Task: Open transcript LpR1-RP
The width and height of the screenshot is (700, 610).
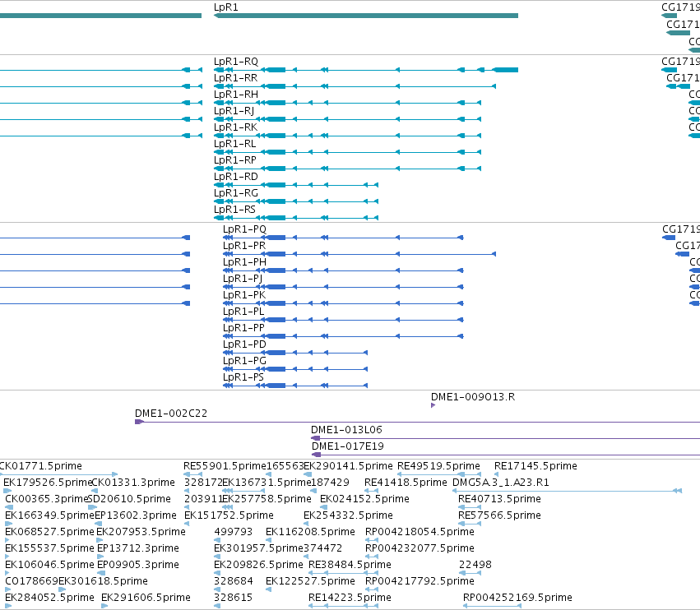Action: 234,160
